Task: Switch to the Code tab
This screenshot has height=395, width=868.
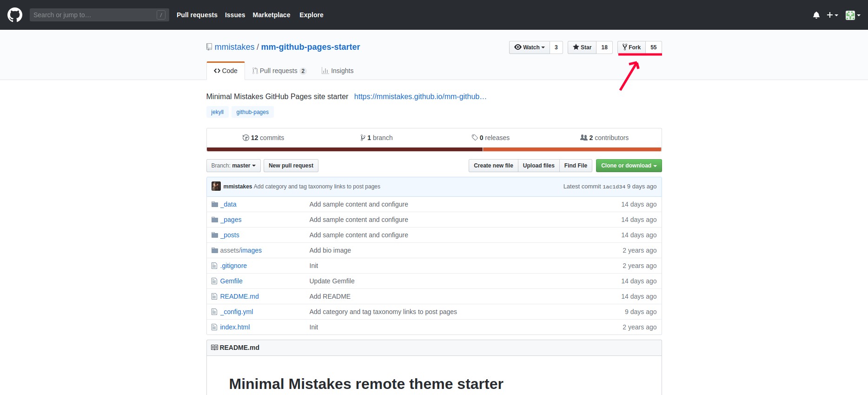Action: [225, 71]
